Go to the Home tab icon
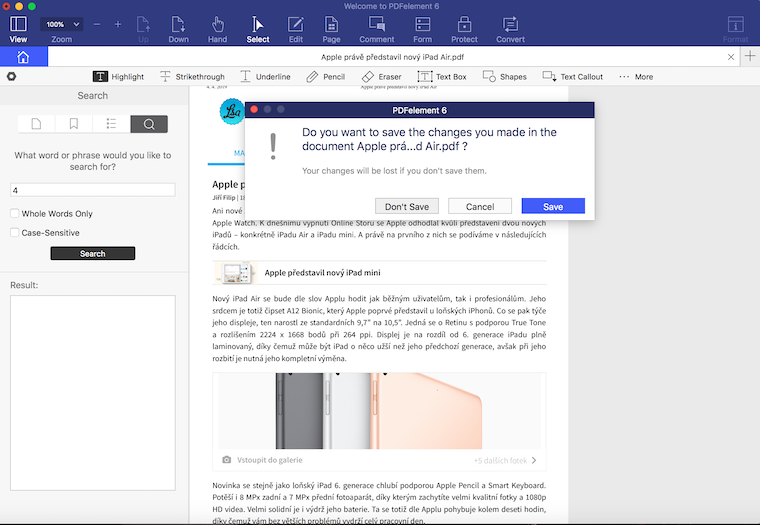This screenshot has width=760, height=525. [x=23, y=57]
